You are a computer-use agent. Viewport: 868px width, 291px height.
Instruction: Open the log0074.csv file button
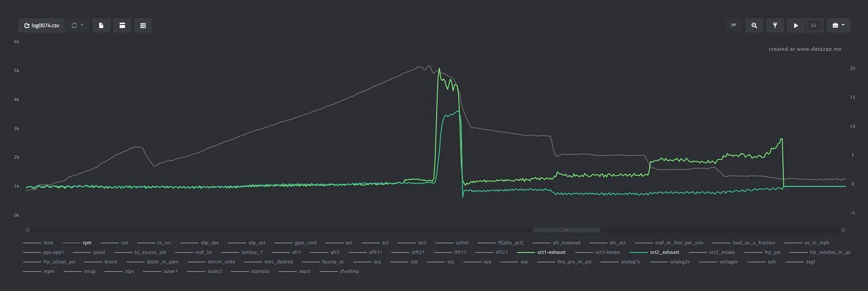point(42,26)
